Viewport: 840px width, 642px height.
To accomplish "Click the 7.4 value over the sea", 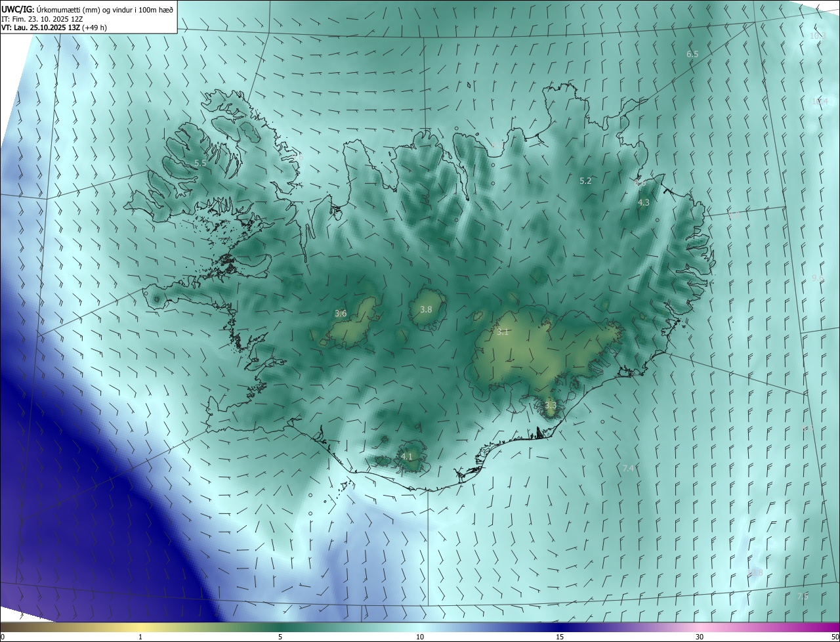I will (628, 468).
